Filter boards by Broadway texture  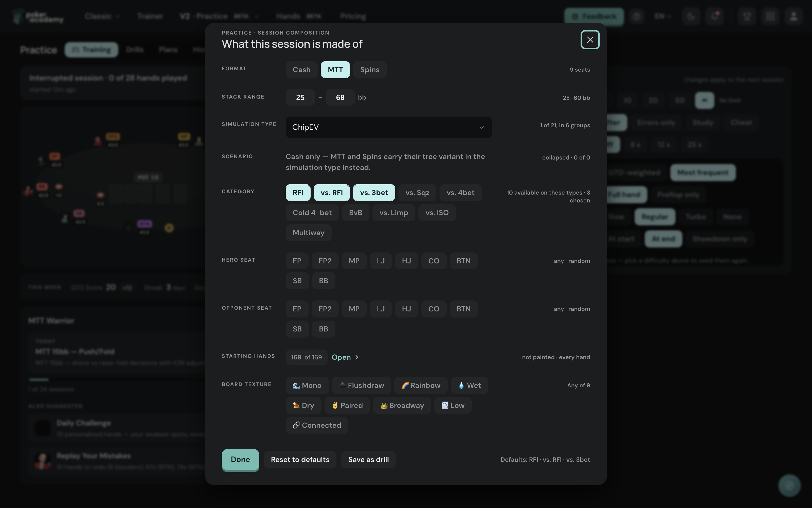pyautogui.click(x=402, y=406)
